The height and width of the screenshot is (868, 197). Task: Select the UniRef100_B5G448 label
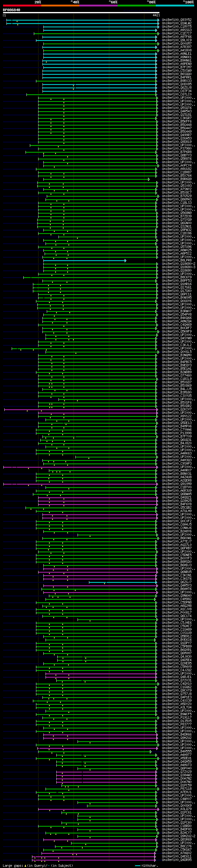(177, 125)
